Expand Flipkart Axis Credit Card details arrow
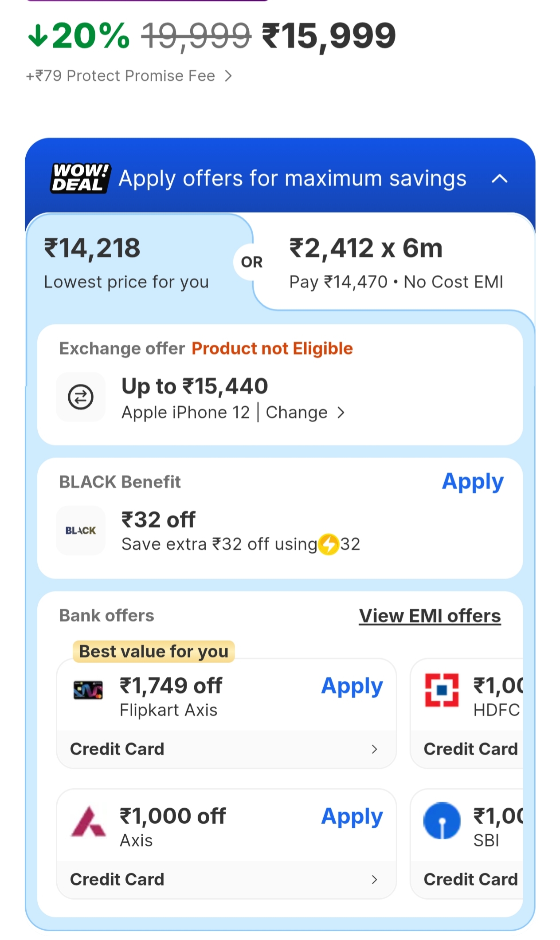The image size is (560, 940). point(374,749)
